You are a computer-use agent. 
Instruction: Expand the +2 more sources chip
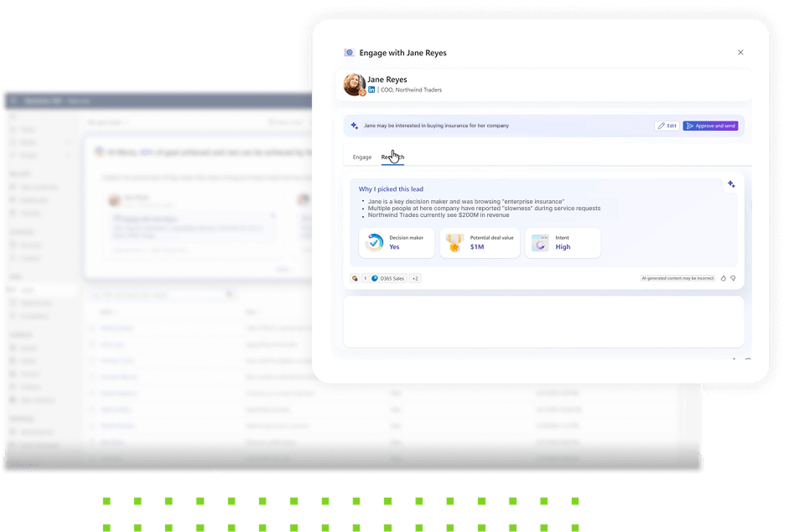pos(415,278)
